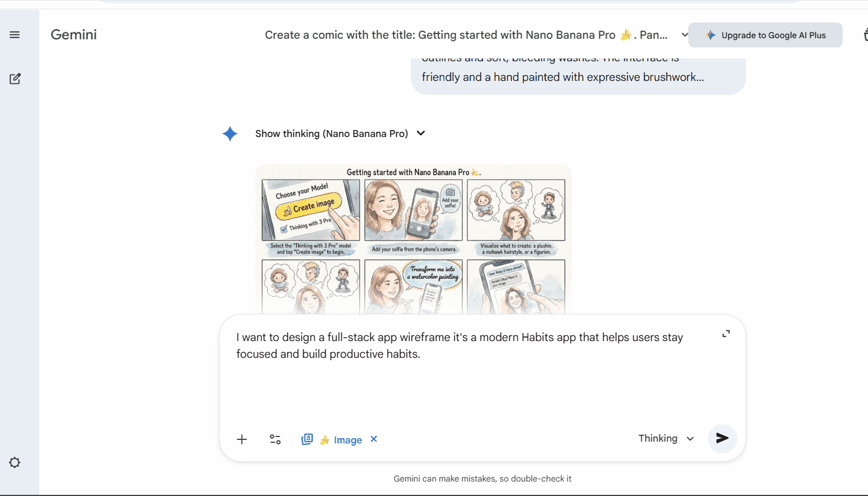Click the Image tool chip

click(x=340, y=440)
